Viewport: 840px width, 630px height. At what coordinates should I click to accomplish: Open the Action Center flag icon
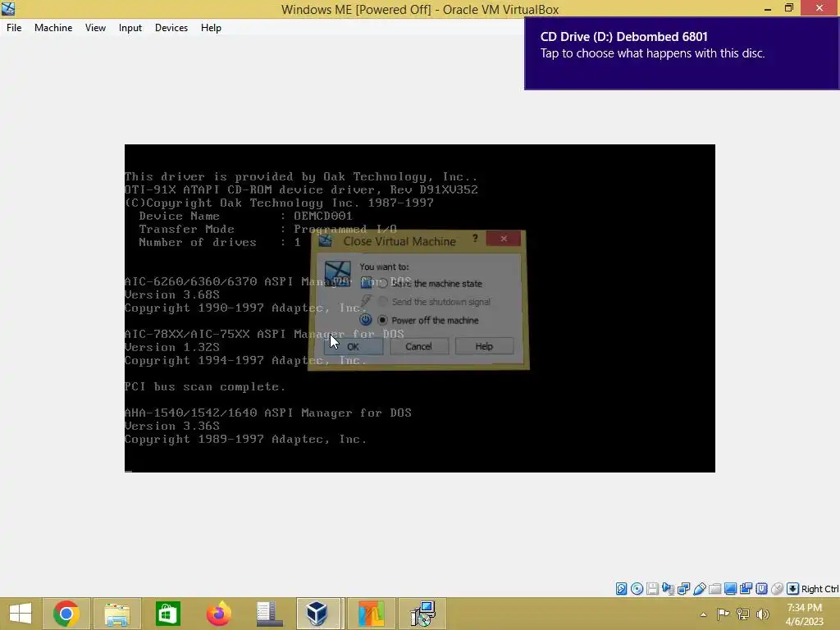pos(723,614)
